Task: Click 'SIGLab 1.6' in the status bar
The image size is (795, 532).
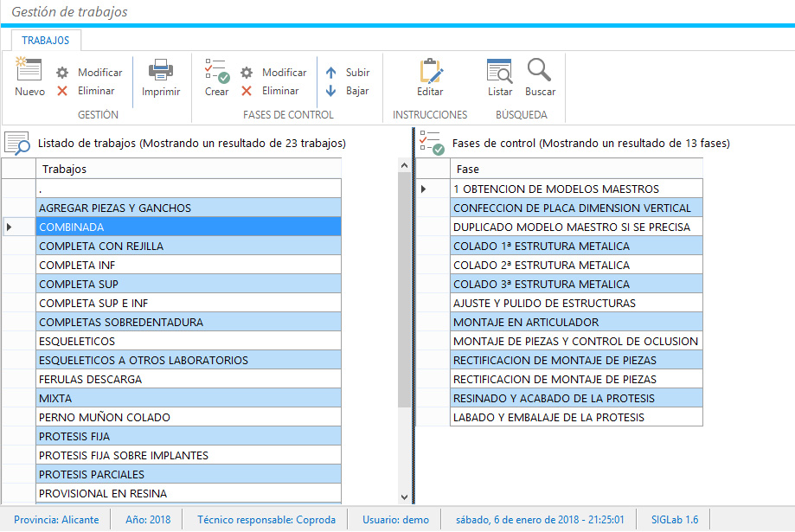Action: coord(675,520)
